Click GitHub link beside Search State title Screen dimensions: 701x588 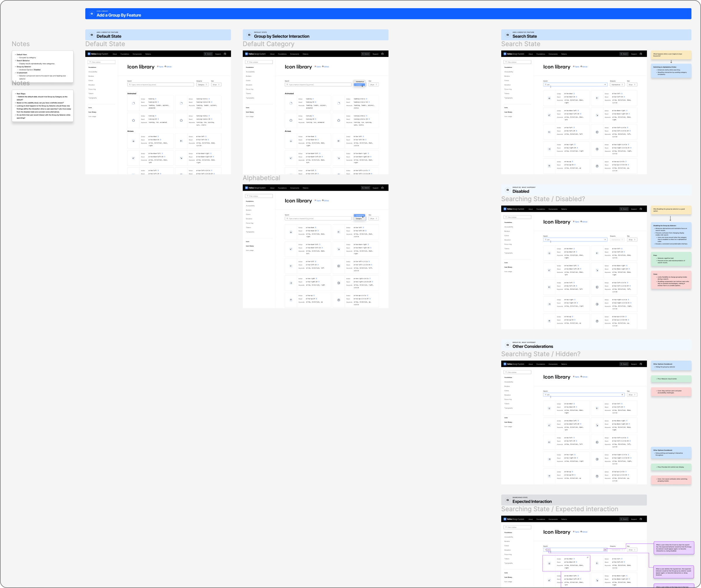[x=584, y=67]
